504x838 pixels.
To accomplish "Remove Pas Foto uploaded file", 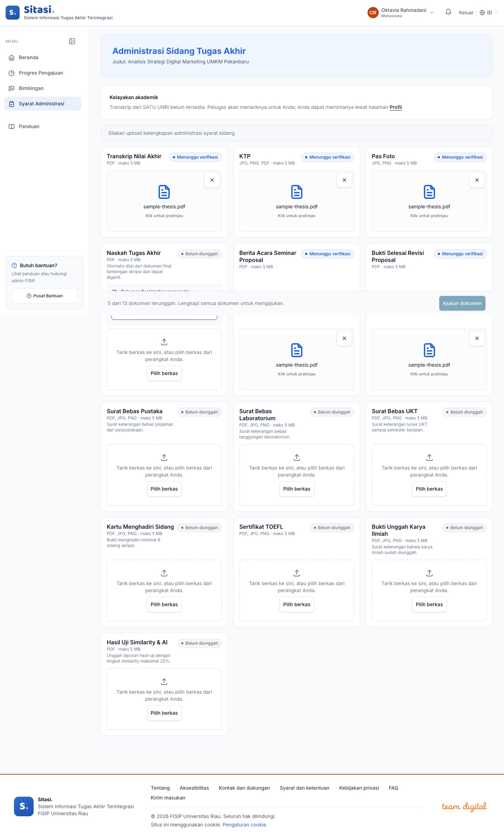I will [x=477, y=180].
